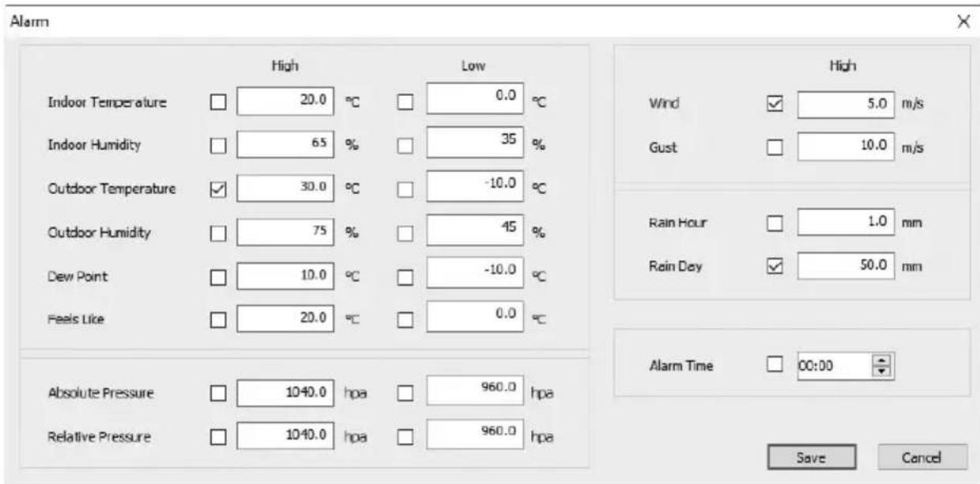Toggle the Relative Pressure high alarm checkbox

(217, 437)
